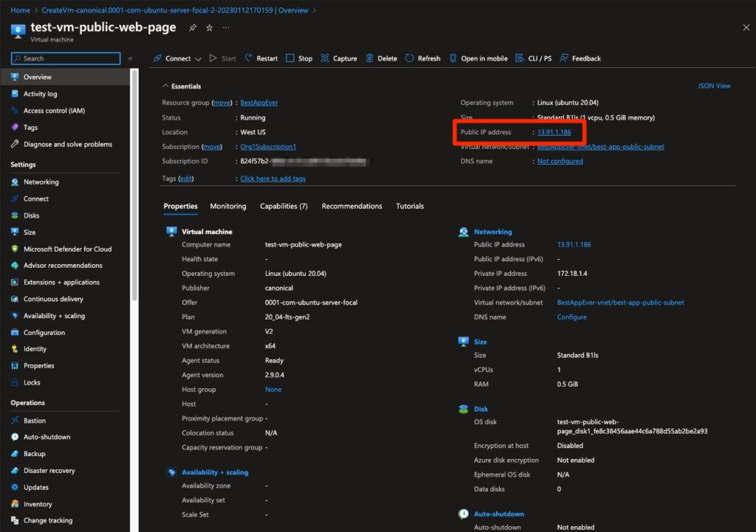756x532 pixels.
Task: Open Connect under Settings in sidebar
Action: tap(35, 198)
